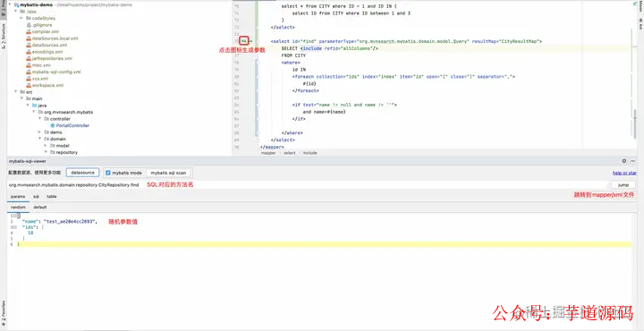
Task: Click the PortalController class icon
Action: coord(52,125)
